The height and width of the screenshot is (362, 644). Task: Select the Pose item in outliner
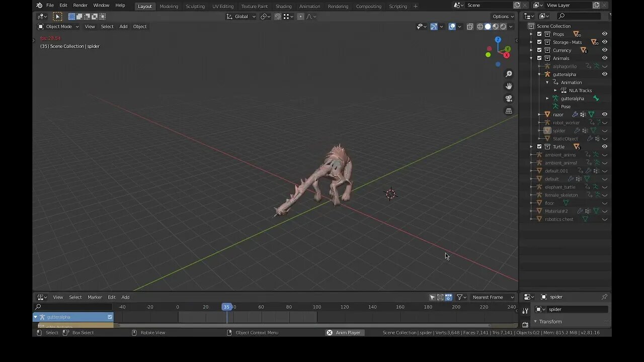click(x=566, y=107)
